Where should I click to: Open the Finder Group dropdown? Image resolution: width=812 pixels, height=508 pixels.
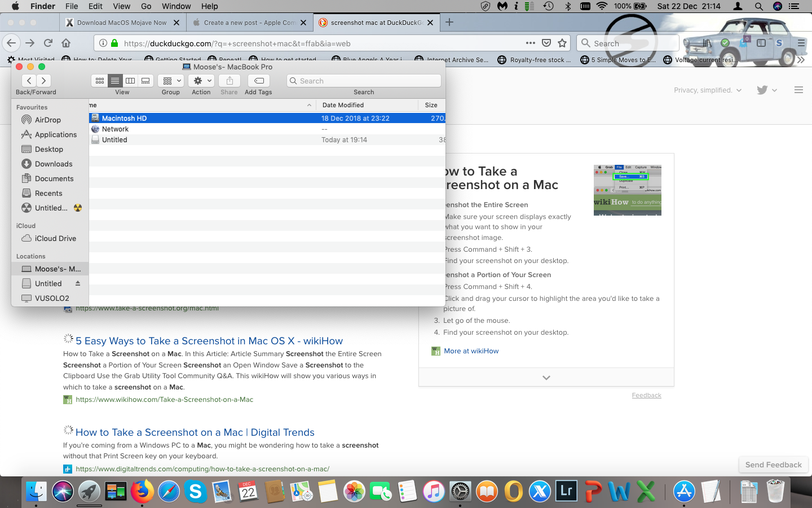[171, 81]
